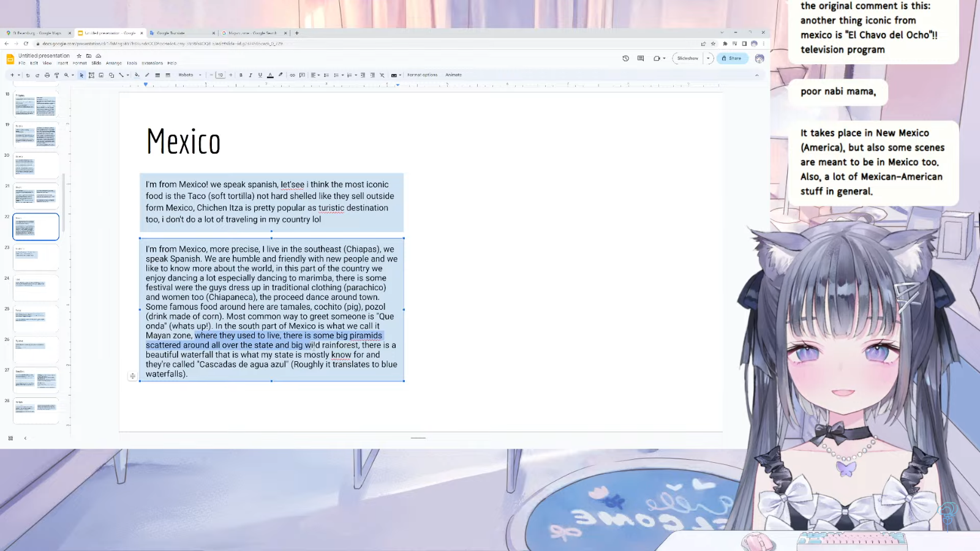Viewport: 980px width, 551px height.
Task: Click the highlight color icon
Action: tap(281, 75)
